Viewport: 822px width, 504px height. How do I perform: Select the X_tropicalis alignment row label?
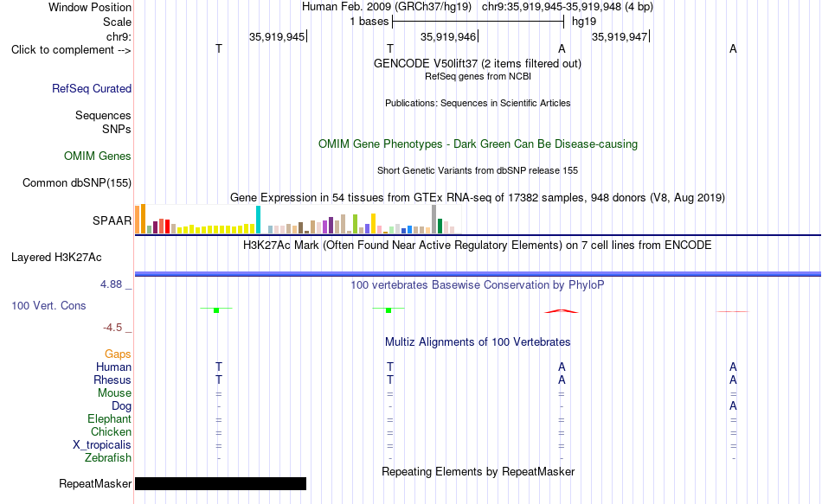[102, 445]
